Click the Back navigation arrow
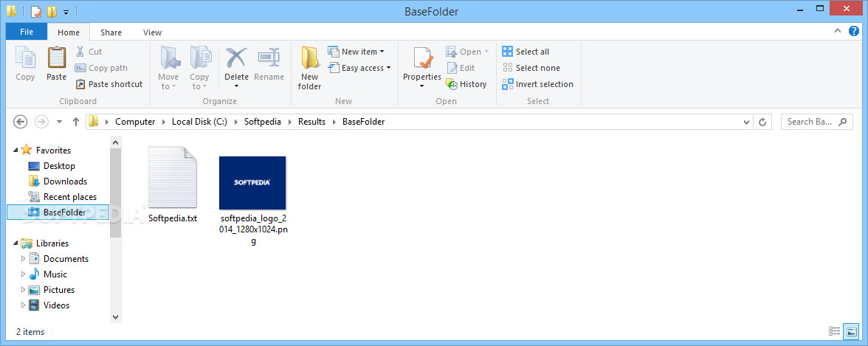 coord(20,122)
